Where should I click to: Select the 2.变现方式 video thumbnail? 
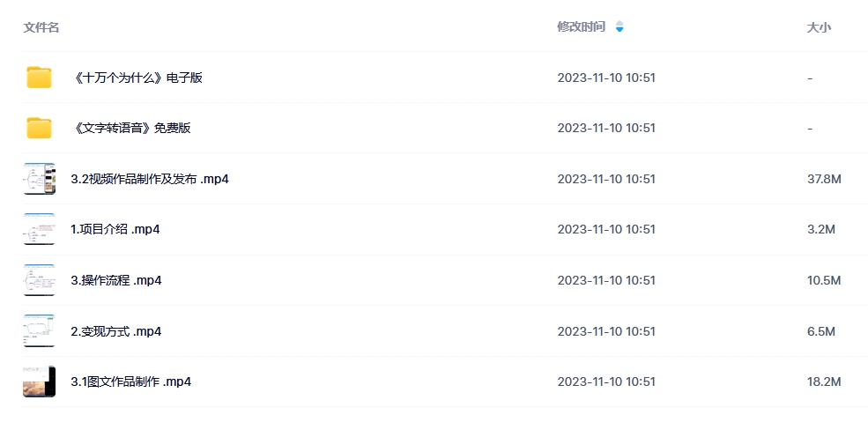tap(40, 330)
